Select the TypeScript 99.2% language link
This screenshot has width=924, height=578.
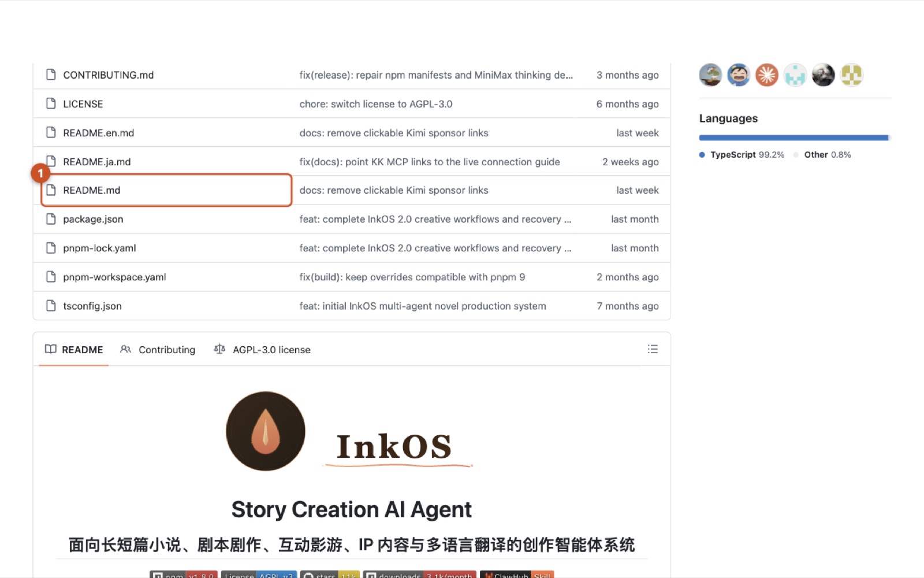[742, 155]
